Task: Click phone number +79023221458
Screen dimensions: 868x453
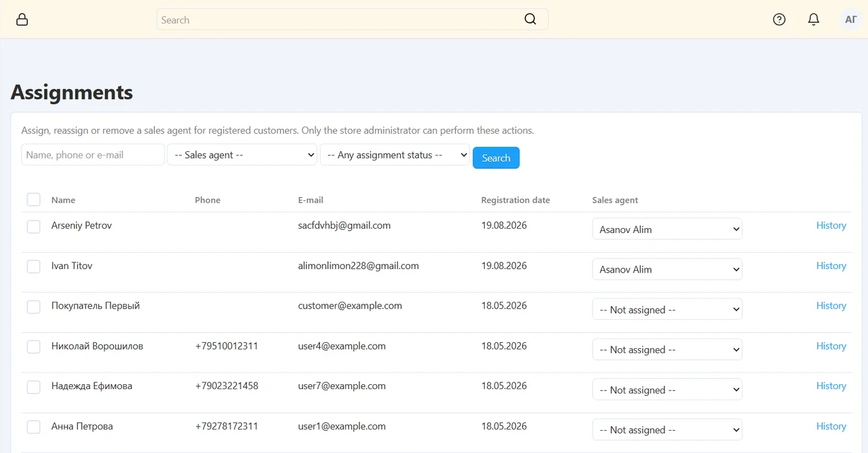Action: [x=226, y=386]
